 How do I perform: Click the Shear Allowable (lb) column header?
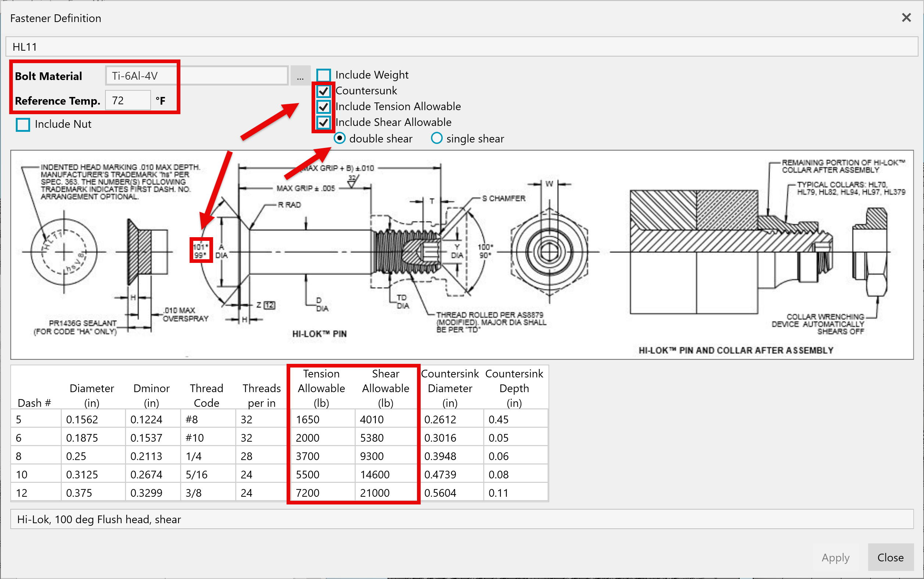pos(386,388)
